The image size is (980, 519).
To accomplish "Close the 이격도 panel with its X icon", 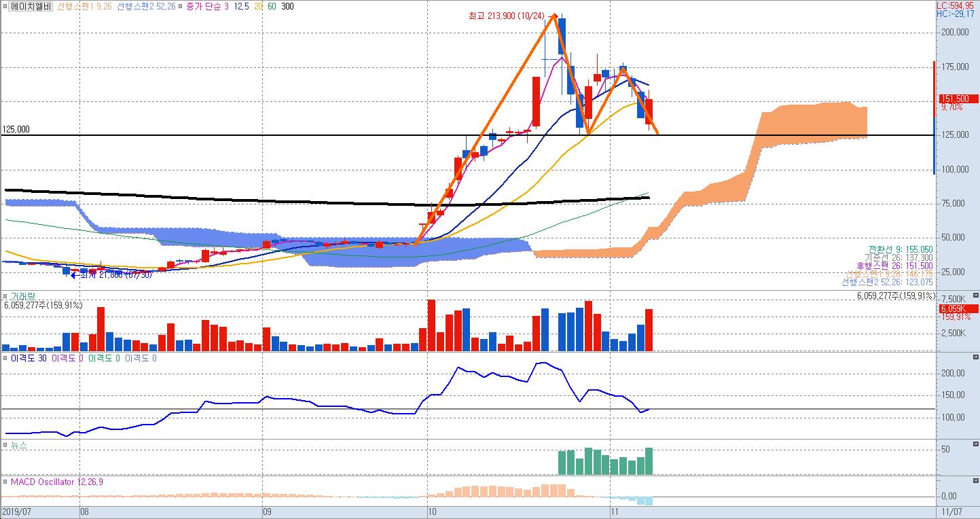I will pyautogui.click(x=976, y=356).
